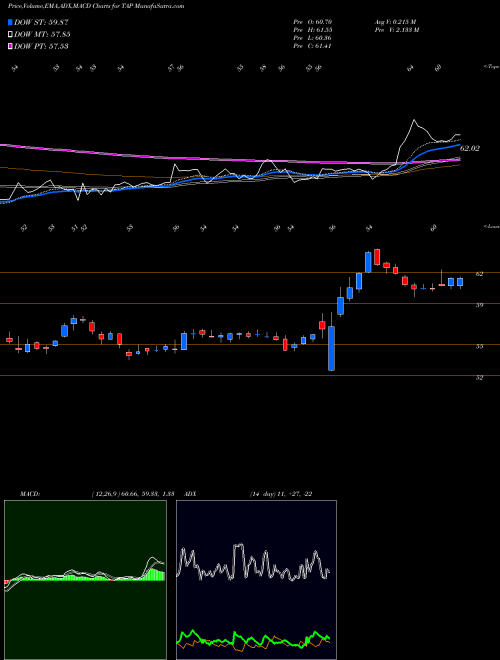Screen dimensions: 500x660
Task: Click the 'Pre V: 2.133 M' volume value
Action: [396, 30]
